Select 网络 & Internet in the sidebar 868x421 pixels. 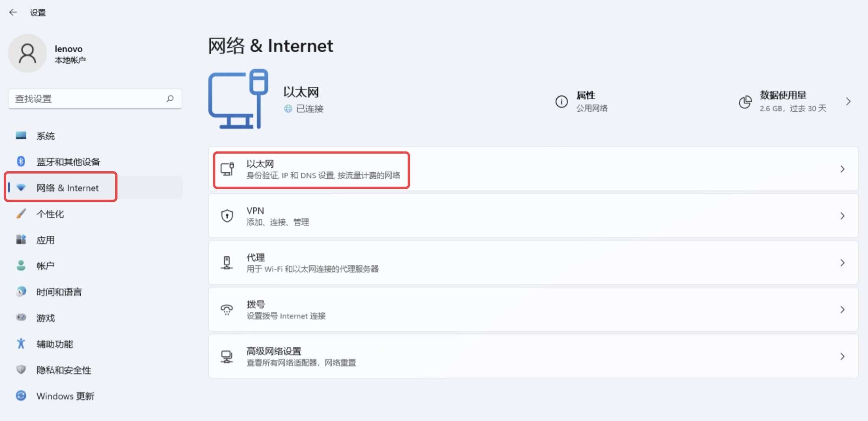pyautogui.click(x=67, y=188)
